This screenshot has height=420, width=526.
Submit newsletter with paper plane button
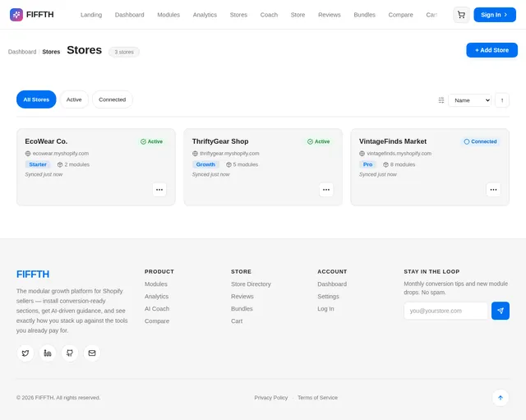coord(501,311)
